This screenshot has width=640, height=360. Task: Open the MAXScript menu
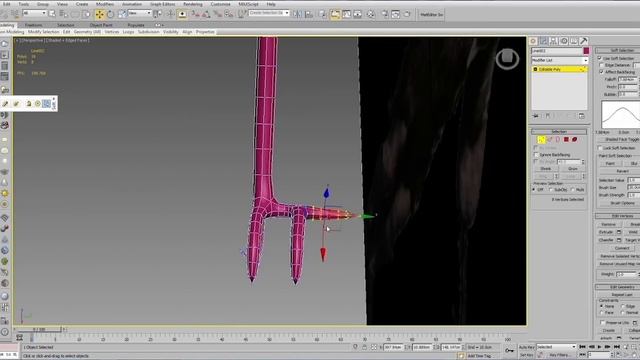tap(249, 4)
